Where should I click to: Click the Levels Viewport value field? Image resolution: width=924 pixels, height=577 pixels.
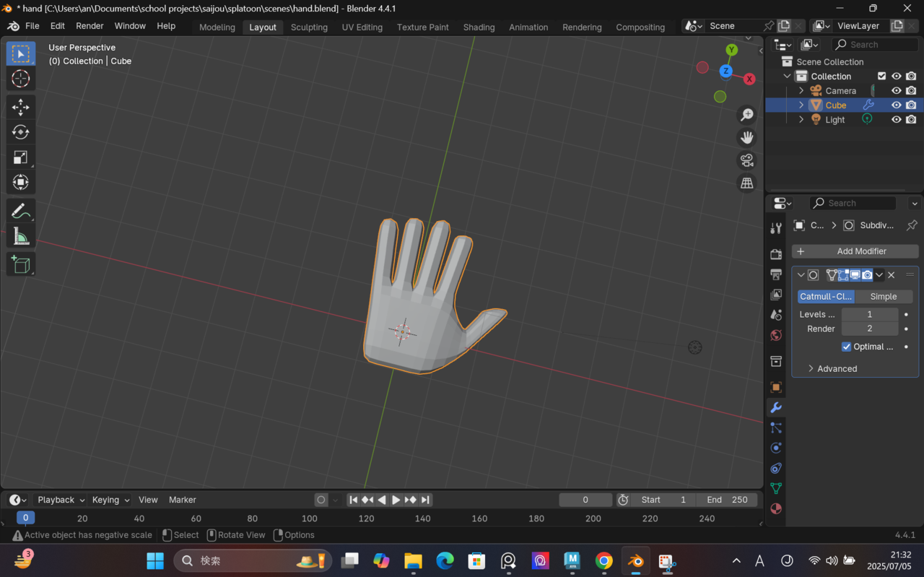(870, 314)
